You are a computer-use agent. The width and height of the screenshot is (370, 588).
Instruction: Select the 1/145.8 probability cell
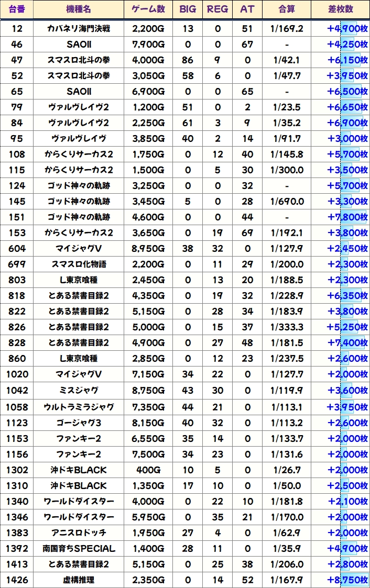tap(287, 154)
